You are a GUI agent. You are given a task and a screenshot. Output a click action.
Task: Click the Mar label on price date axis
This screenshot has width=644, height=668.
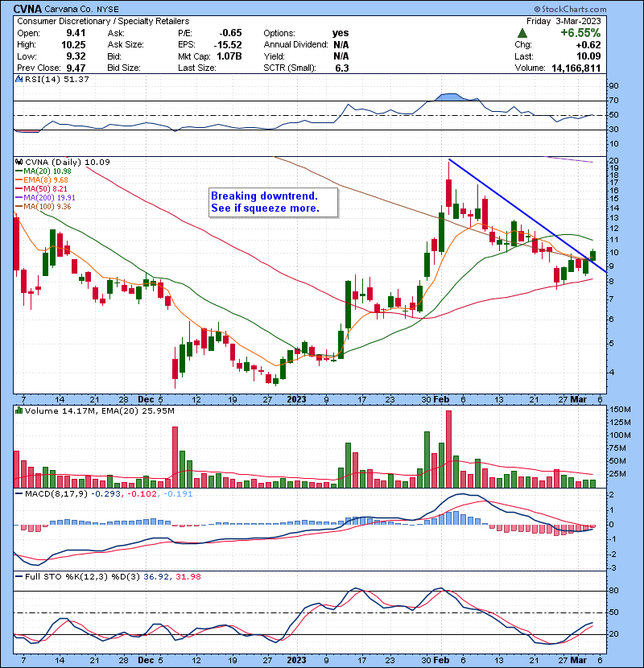pos(578,400)
